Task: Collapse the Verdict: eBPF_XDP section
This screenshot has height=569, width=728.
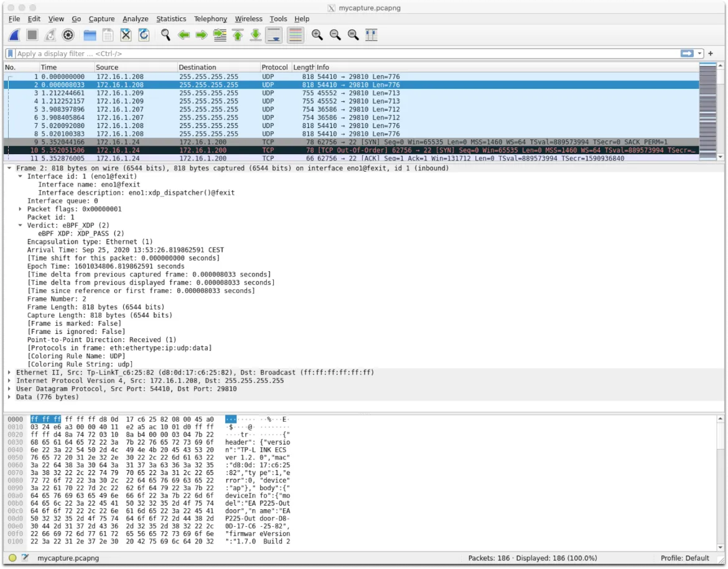Action: coord(20,226)
